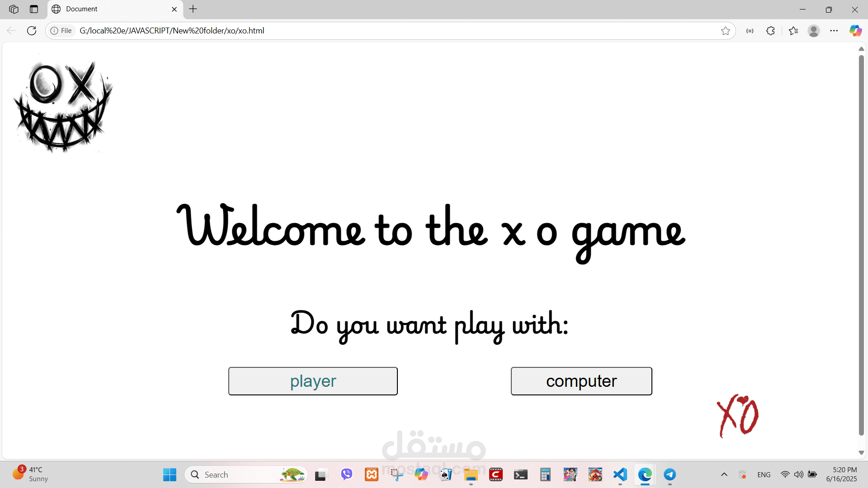This screenshot has height=488, width=868.
Task: Open the Copilot sidebar icon
Action: click(x=855, y=31)
